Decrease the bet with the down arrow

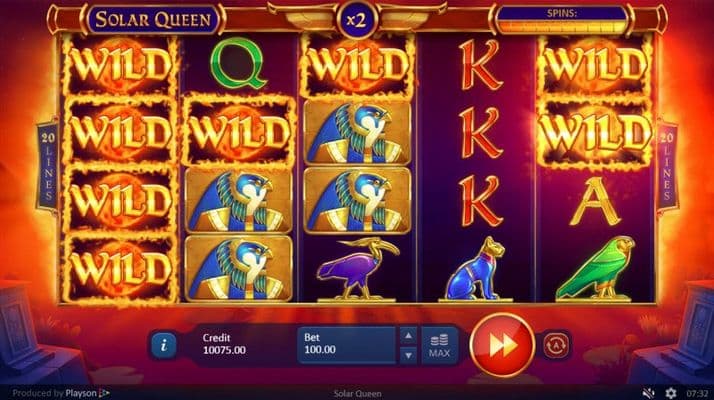[x=408, y=355]
